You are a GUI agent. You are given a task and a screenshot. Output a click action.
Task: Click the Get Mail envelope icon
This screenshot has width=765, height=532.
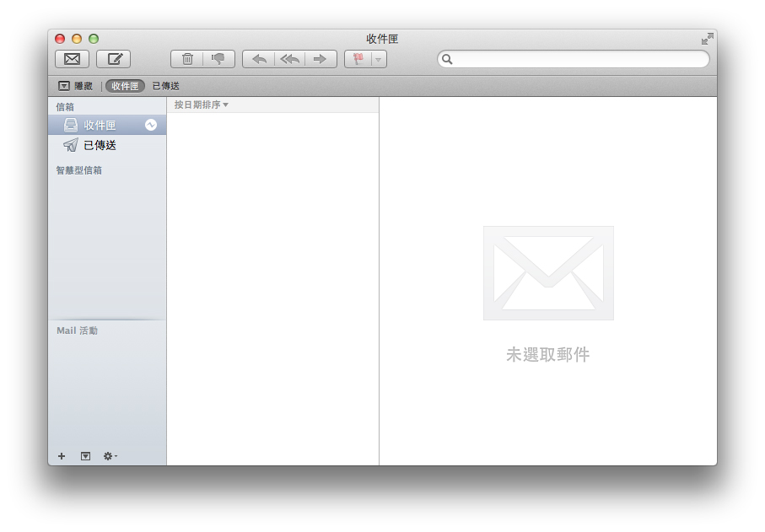[x=72, y=59]
